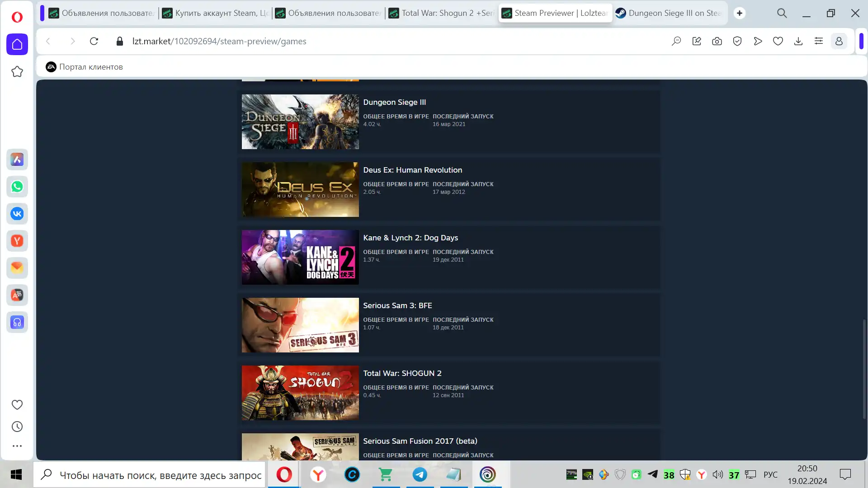Add page to bookmarks heart icon
Viewport: 868px width, 488px height.
coord(778,41)
